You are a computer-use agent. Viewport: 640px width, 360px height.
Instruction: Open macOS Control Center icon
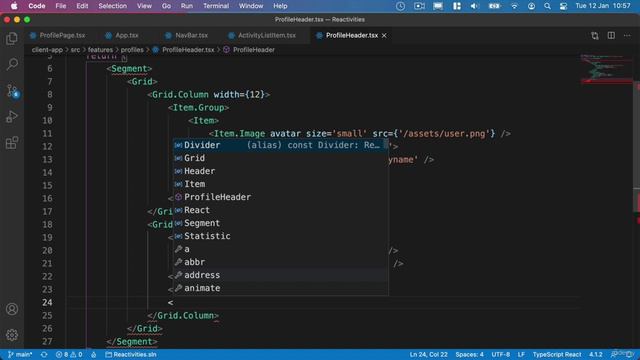pos(563,6)
